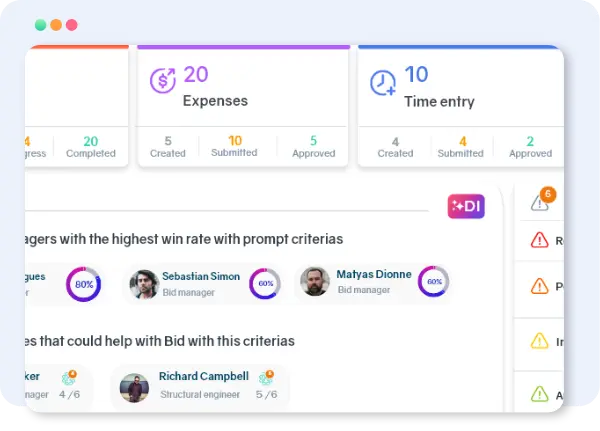Image resolution: width=600 pixels, height=431 pixels.
Task: Open the grey alert icon with badge 6
Action: [541, 202]
